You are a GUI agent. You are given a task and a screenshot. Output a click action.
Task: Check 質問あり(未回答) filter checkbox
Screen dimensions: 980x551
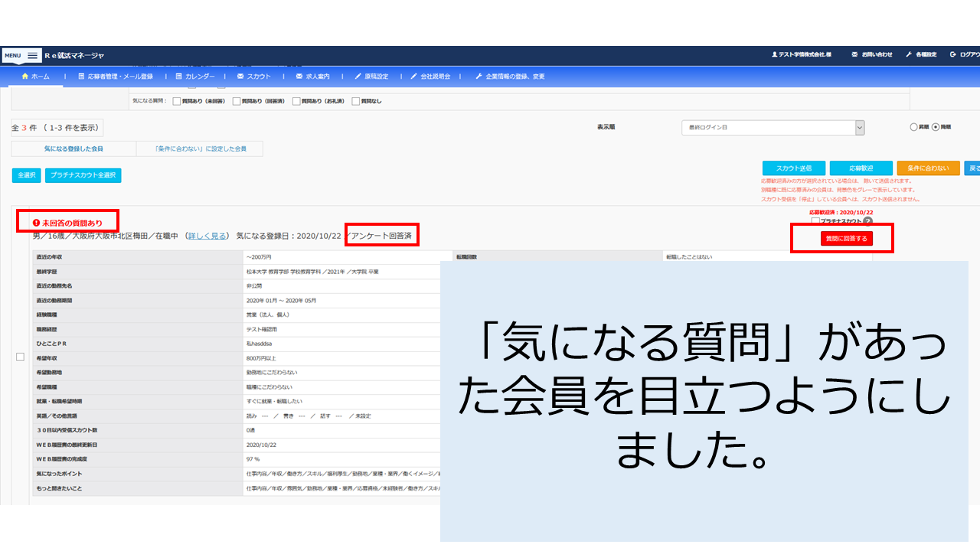[177, 101]
